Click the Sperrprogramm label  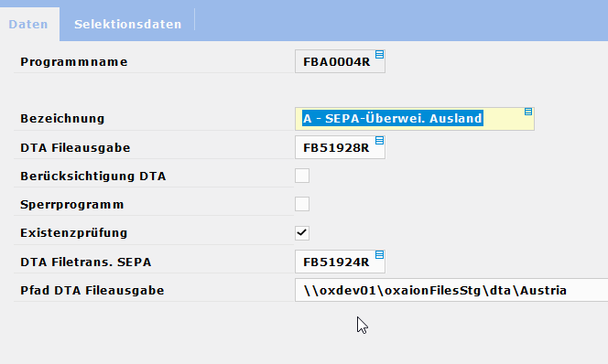(72, 205)
